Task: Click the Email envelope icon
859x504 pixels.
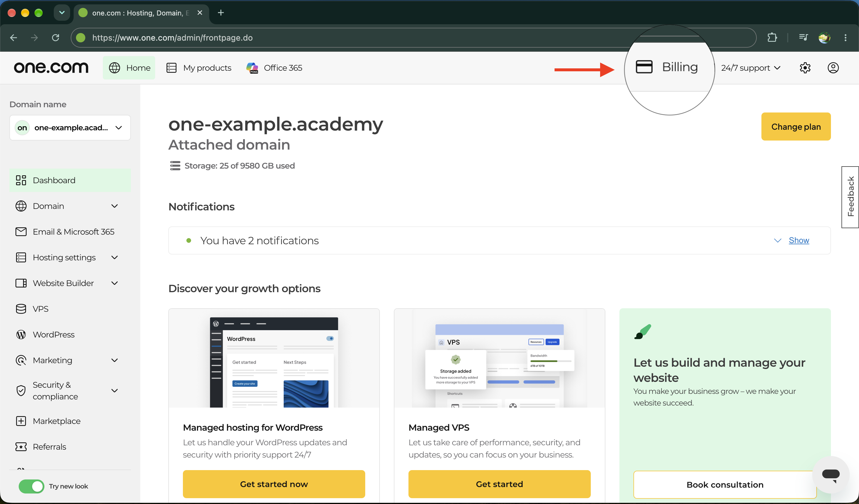Action: pos(21,232)
